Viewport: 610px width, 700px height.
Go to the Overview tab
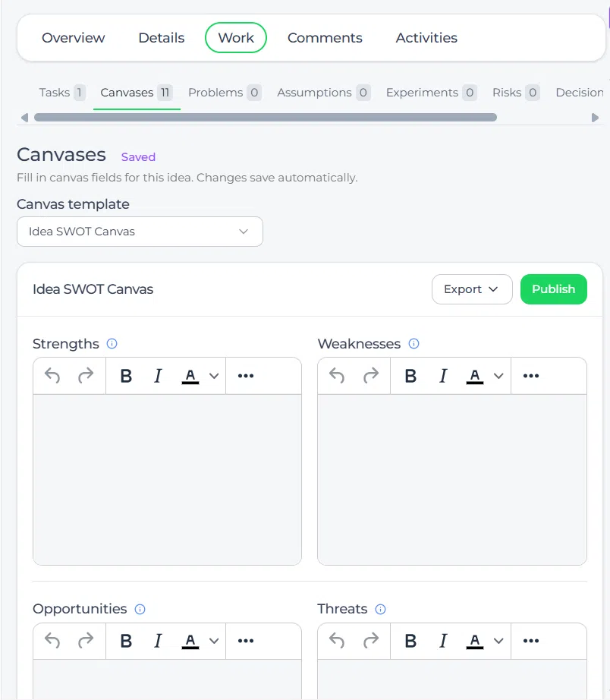click(x=73, y=38)
